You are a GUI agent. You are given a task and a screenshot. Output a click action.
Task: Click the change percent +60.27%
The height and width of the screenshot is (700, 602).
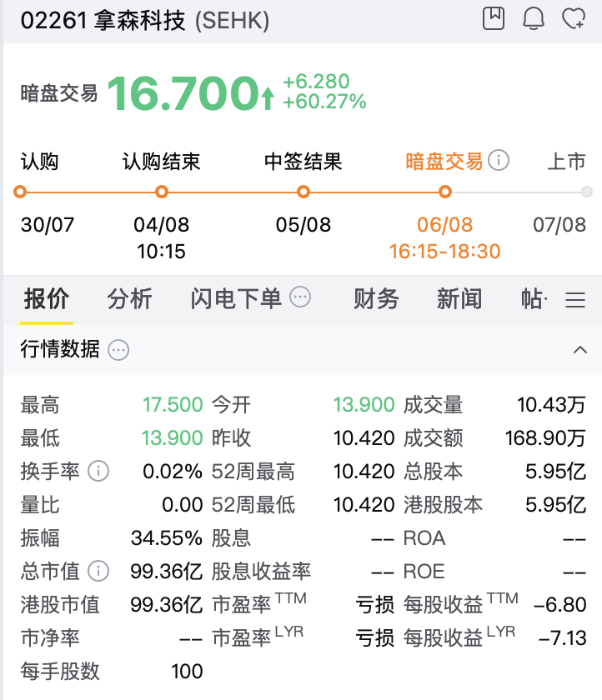(324, 102)
